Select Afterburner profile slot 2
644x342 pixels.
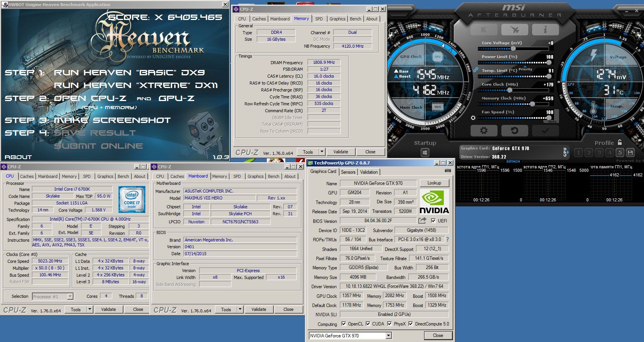pyautogui.click(x=589, y=153)
